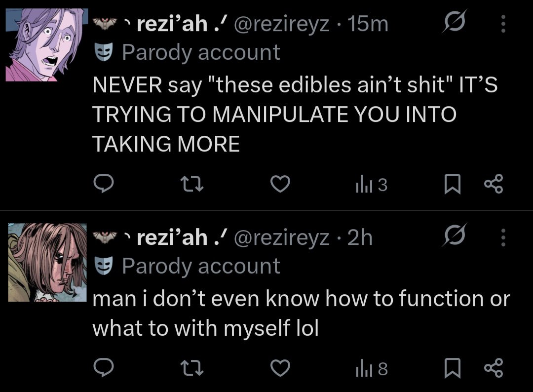The height and width of the screenshot is (392, 533).
Task: Click the Grok slash icon on the 2h tweet
Action: pos(454,237)
